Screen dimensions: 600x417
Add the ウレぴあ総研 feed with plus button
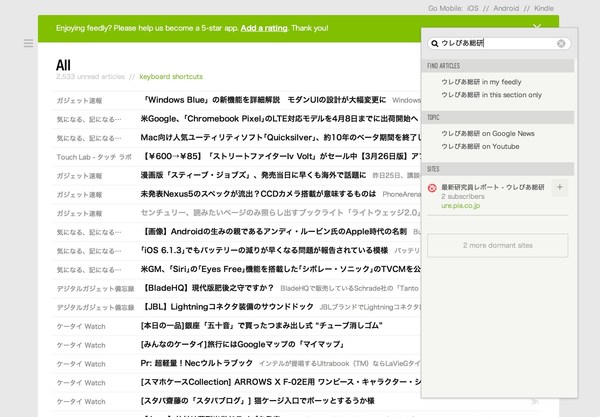point(559,187)
